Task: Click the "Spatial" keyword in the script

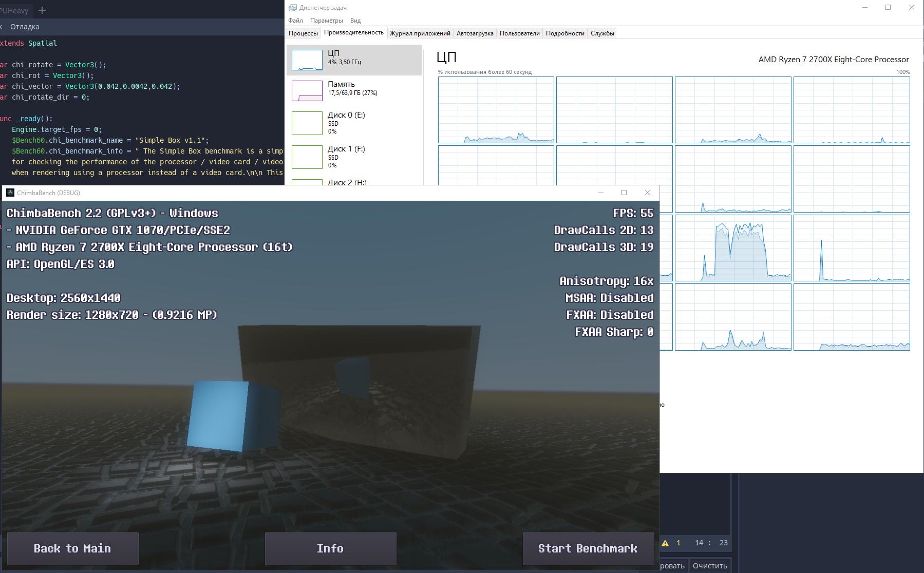Action: [x=43, y=43]
